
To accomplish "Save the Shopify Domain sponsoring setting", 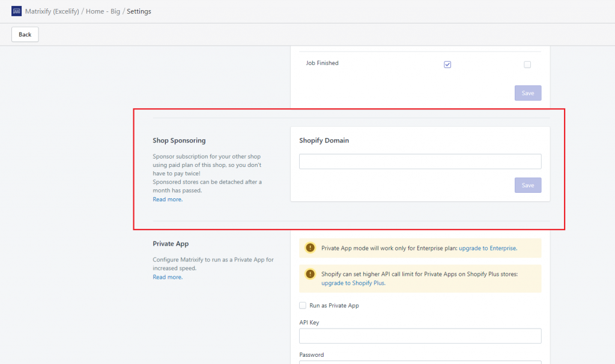I will pyautogui.click(x=528, y=185).
